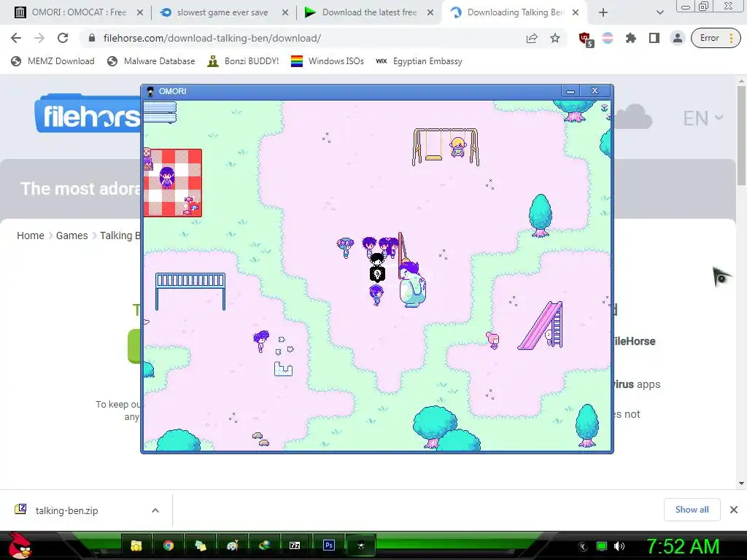Open the Chrome extensions puzzle menu
This screenshot has width=747, height=560.
[631, 38]
